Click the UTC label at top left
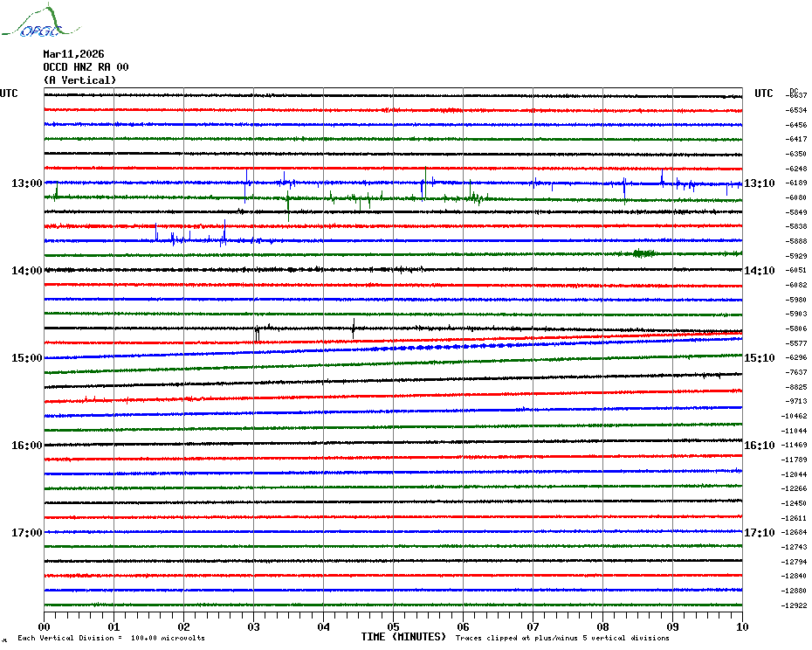Image resolution: width=812 pixels, height=650 pixels. point(9,93)
